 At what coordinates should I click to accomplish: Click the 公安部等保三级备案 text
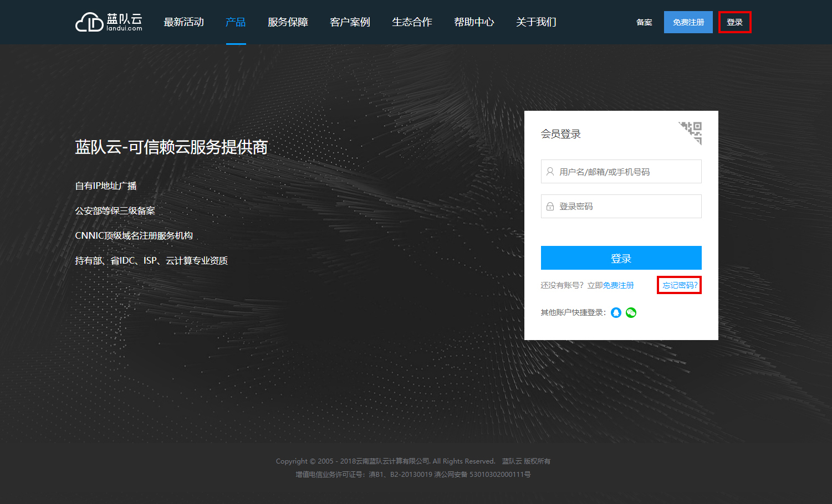tap(115, 211)
